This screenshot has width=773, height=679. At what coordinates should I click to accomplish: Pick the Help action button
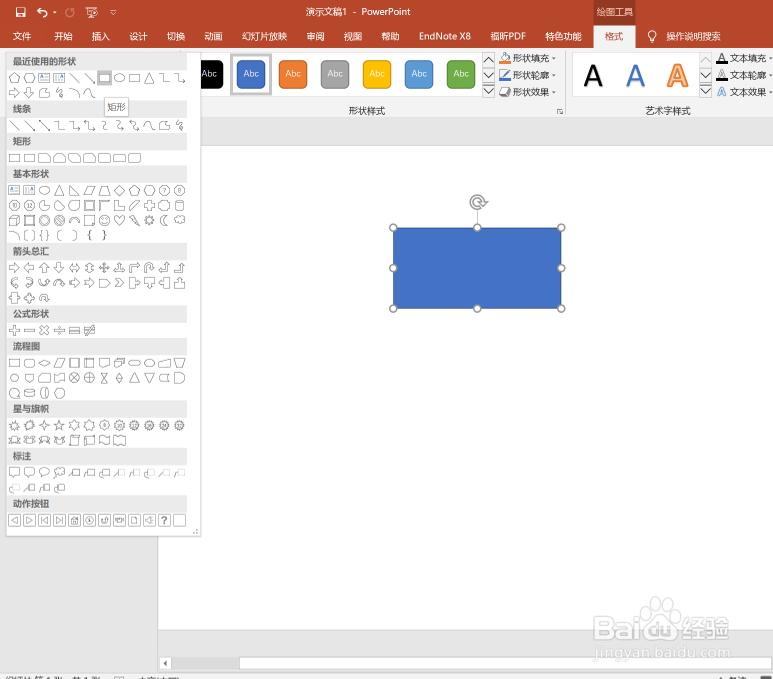point(164,520)
